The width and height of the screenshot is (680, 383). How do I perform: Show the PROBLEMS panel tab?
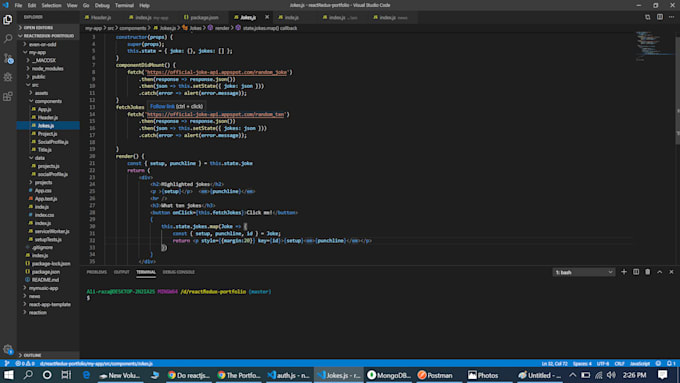(x=96, y=272)
